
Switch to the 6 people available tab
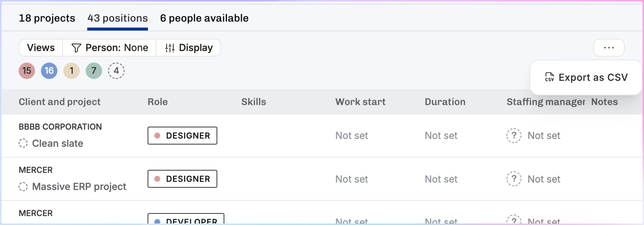(204, 18)
